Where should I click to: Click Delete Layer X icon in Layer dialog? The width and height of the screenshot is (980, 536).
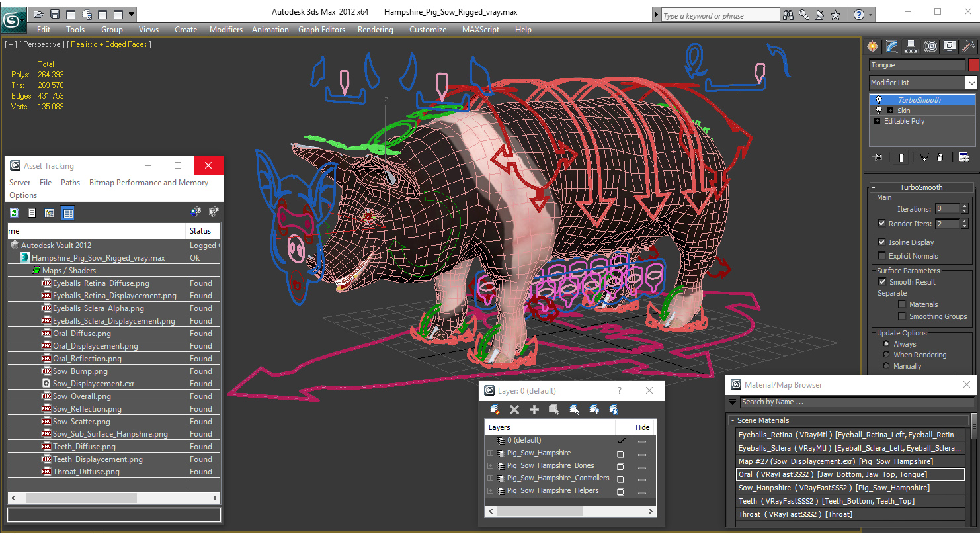click(514, 410)
